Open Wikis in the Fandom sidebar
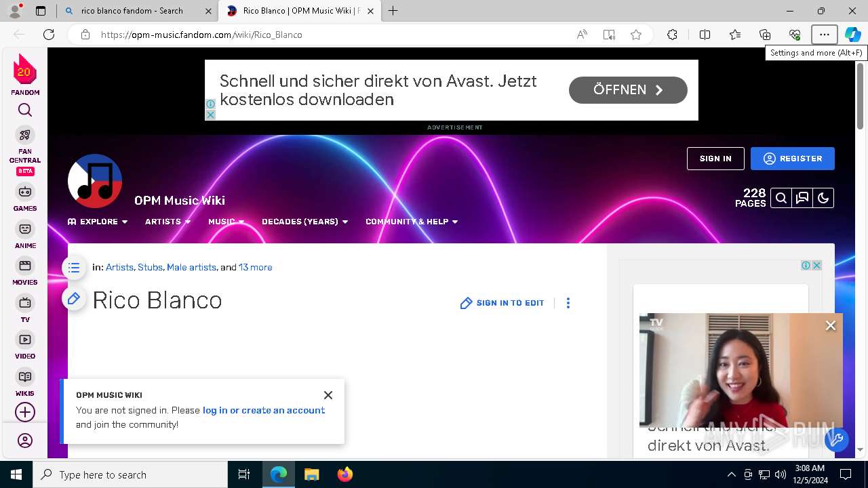868x488 pixels. coord(25,382)
